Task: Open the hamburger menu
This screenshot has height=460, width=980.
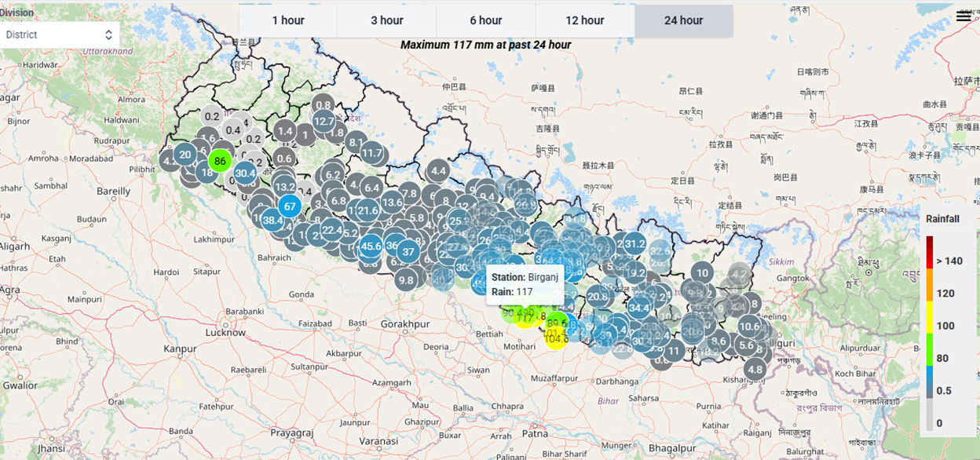Action: (964, 16)
